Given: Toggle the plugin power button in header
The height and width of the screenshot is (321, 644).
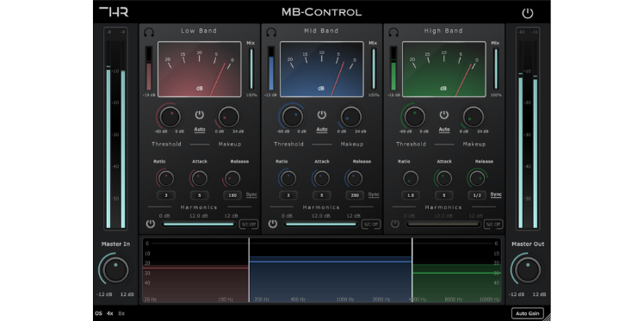Looking at the screenshot, I should point(528,13).
